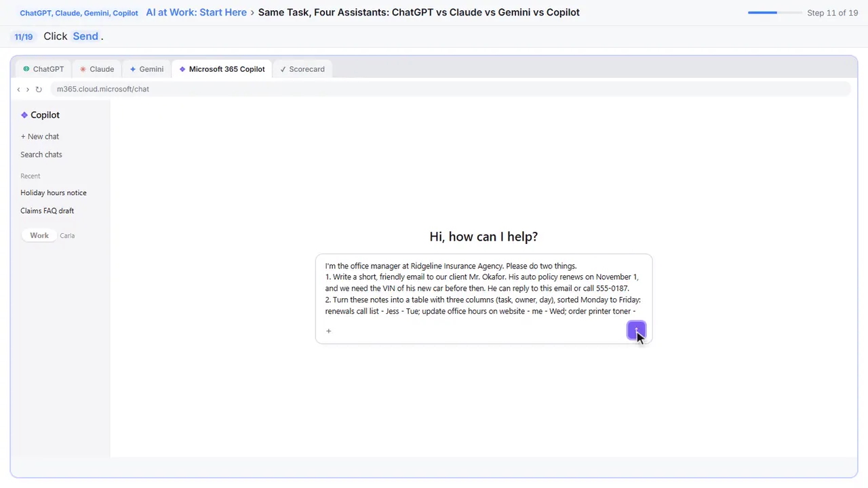868x488 pixels.
Task: Click the purple Send button in Copilot
Action: pos(636,331)
